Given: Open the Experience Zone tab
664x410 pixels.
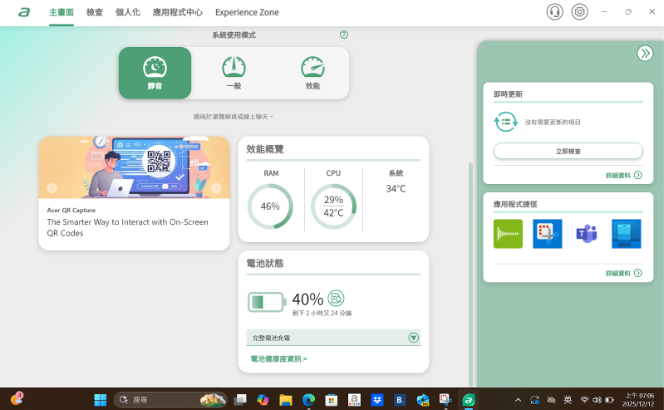Looking at the screenshot, I should pyautogui.click(x=247, y=12).
